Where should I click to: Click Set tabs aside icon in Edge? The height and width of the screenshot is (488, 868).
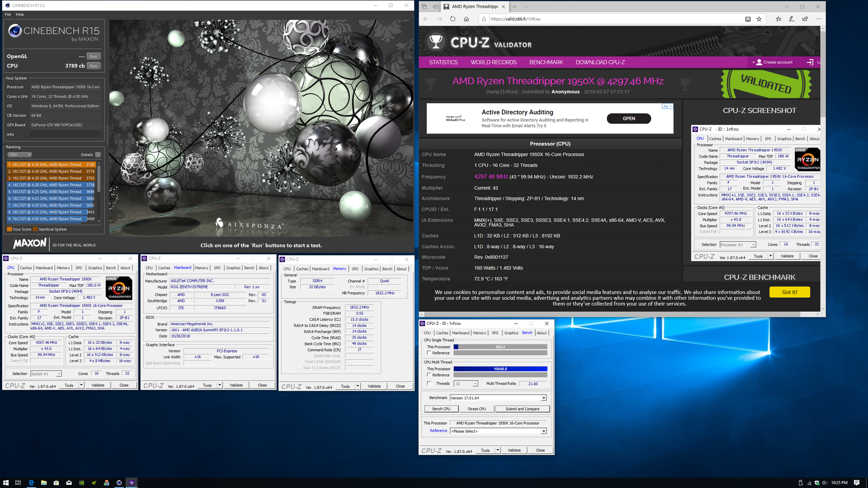coord(435,7)
